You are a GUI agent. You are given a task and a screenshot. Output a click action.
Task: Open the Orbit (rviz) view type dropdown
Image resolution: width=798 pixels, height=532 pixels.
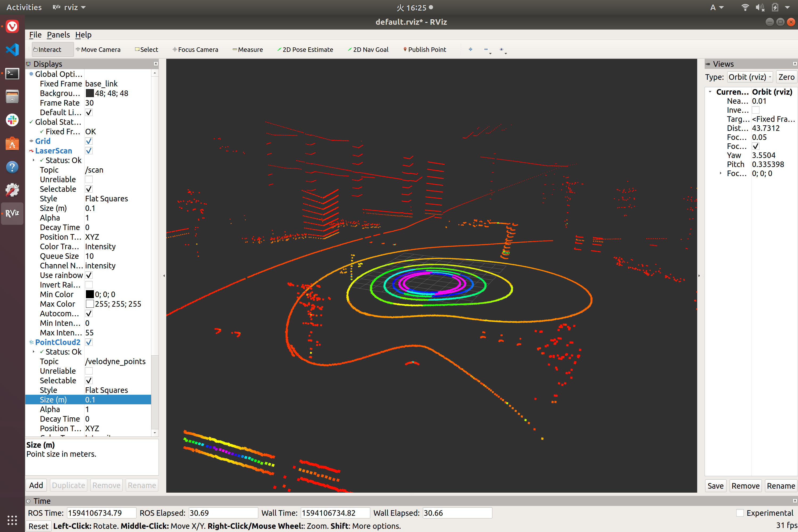[x=750, y=77]
